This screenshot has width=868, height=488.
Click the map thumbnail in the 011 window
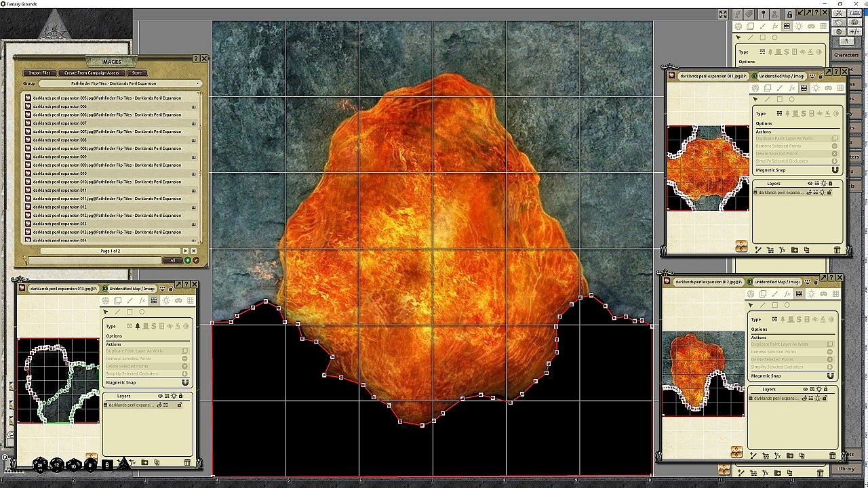709,168
